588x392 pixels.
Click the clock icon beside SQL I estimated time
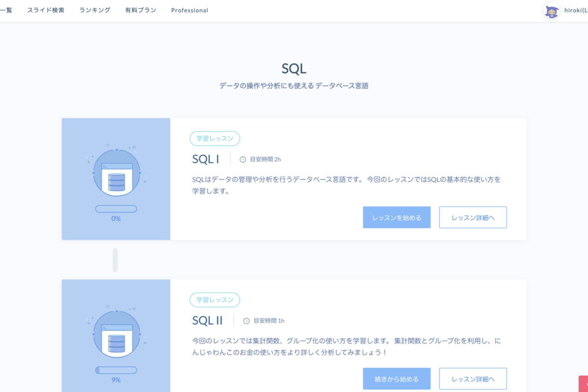(x=242, y=159)
